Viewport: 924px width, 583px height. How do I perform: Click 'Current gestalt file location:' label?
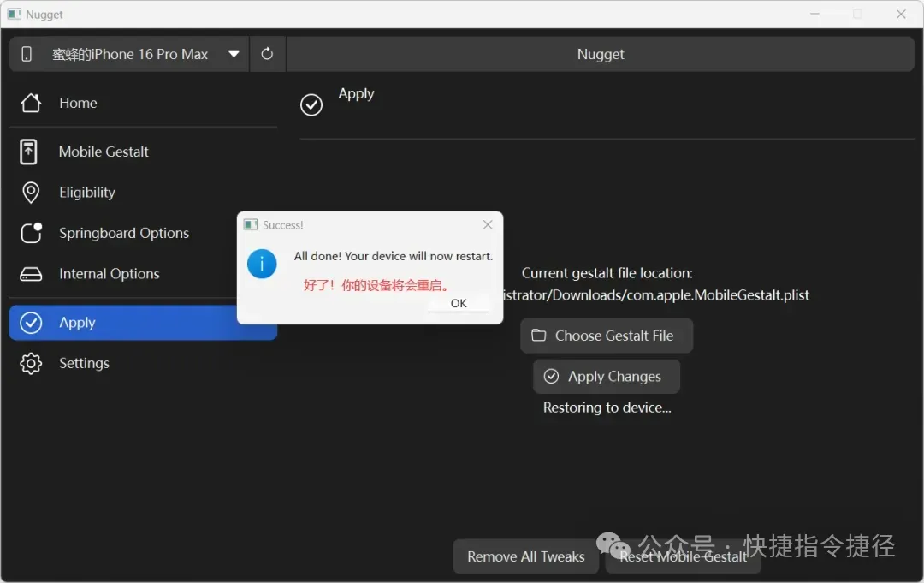tap(607, 273)
